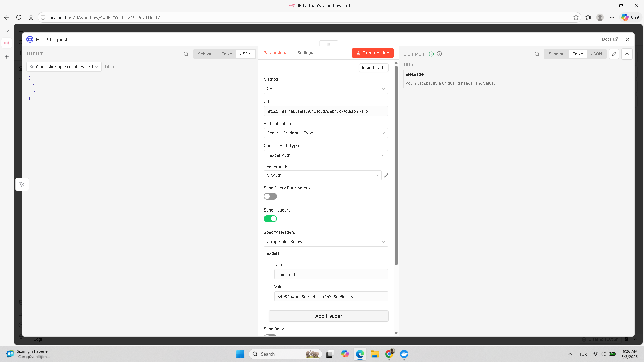Toggle Send Body switch
Image resolution: width=644 pixels, height=362 pixels.
pyautogui.click(x=270, y=335)
